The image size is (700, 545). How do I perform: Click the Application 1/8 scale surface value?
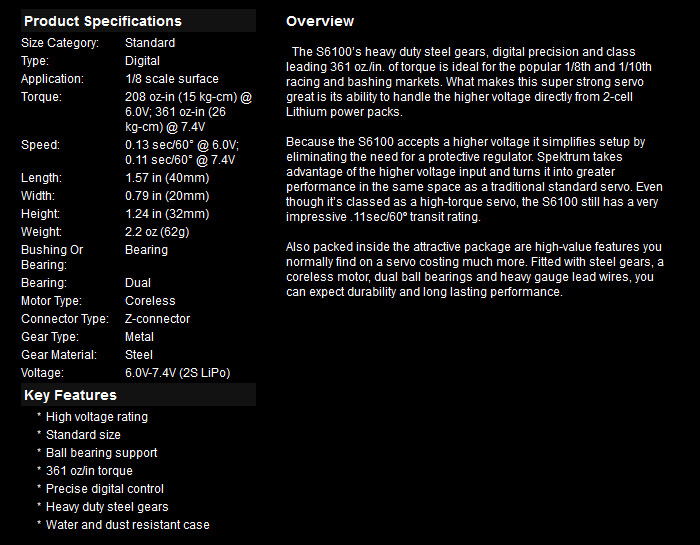tap(172, 79)
